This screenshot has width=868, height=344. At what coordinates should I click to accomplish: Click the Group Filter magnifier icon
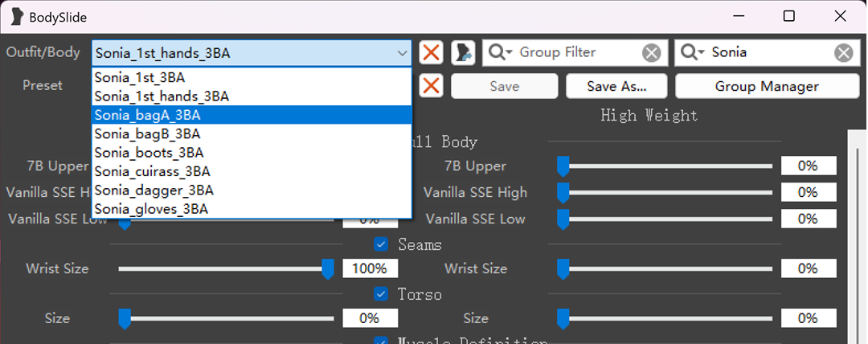point(499,53)
